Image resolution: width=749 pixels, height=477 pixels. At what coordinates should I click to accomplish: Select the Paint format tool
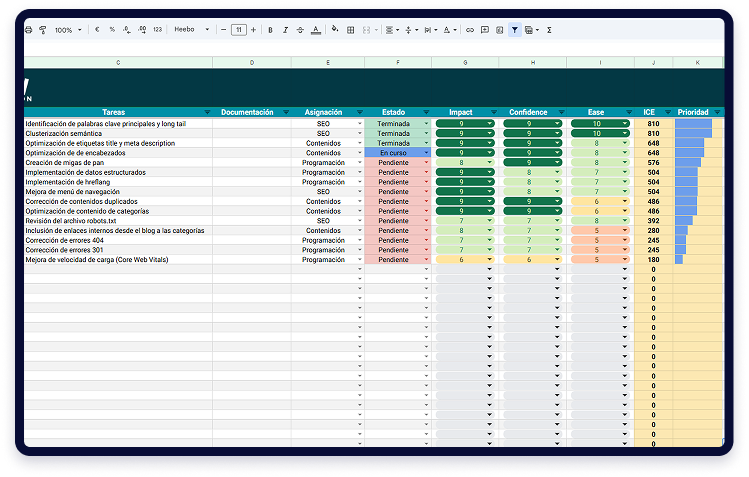pyautogui.click(x=43, y=30)
